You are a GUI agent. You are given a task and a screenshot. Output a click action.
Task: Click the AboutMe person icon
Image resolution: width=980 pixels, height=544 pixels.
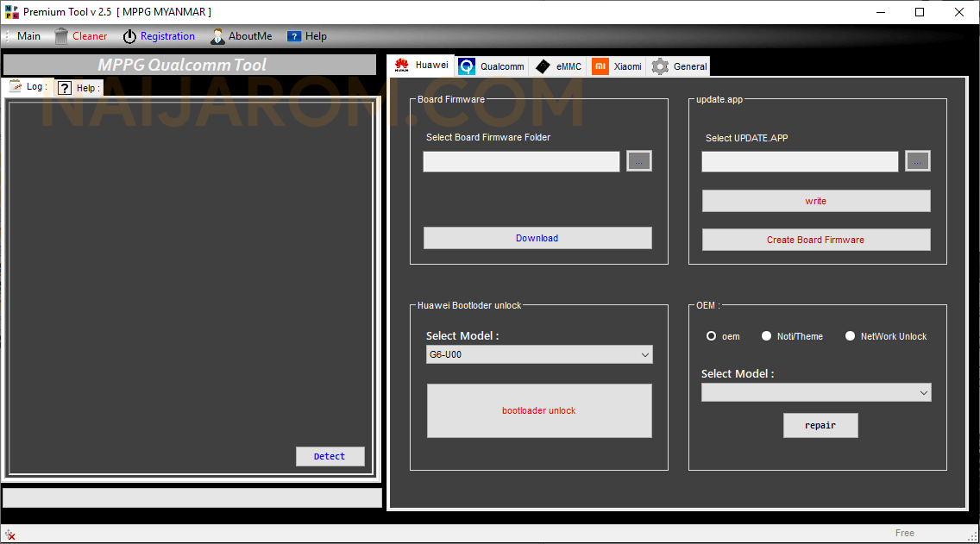[x=217, y=36]
